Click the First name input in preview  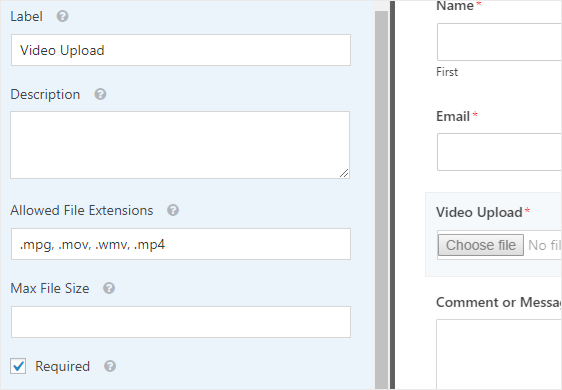point(499,42)
